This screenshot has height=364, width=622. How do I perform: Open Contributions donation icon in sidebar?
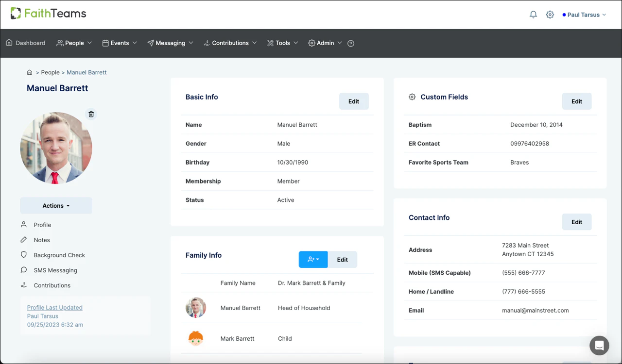(x=23, y=285)
